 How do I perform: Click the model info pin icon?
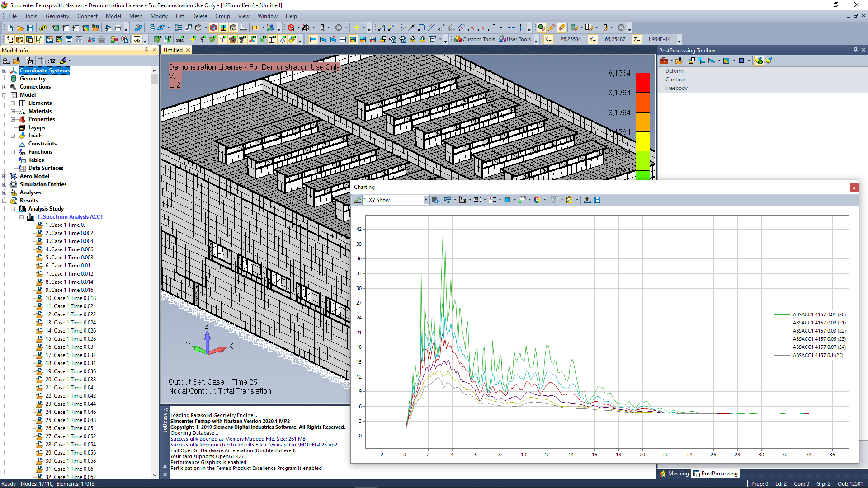146,50
